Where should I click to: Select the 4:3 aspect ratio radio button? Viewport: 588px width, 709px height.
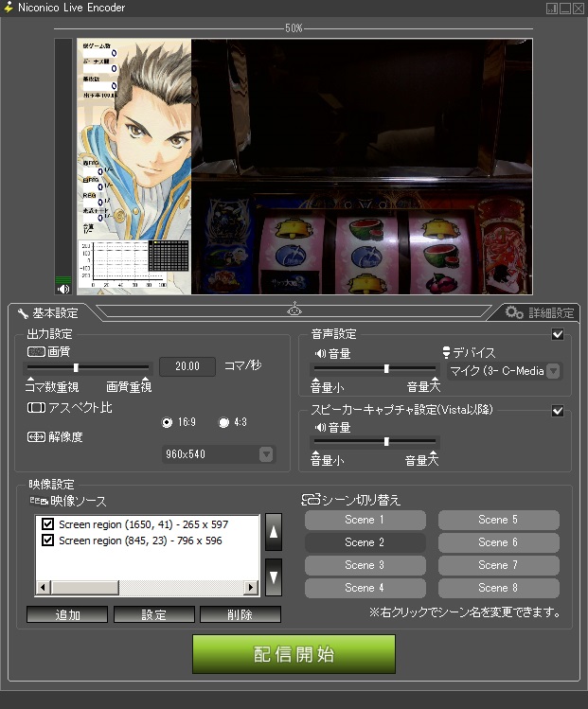[x=223, y=422]
